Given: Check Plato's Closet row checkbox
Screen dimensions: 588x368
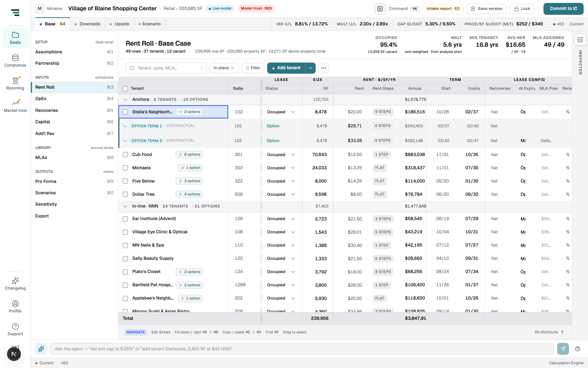Looking at the screenshot, I should coord(125,272).
